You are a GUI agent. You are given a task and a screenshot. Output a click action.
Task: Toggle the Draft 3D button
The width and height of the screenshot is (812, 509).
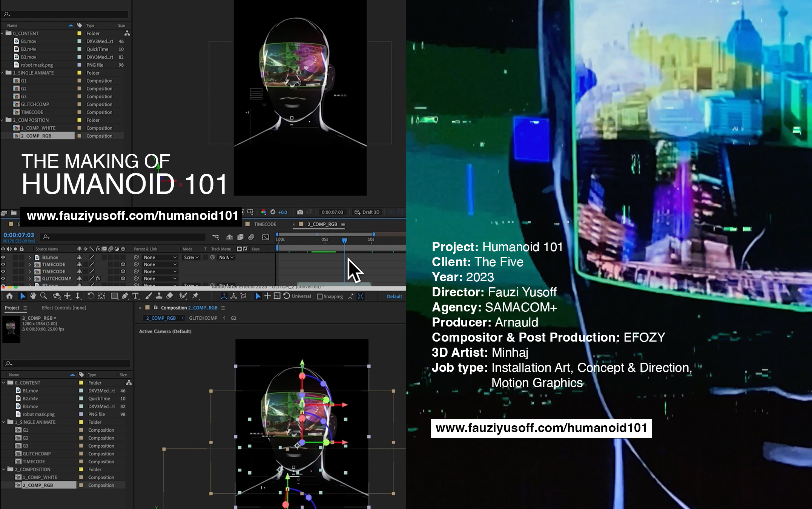click(367, 212)
